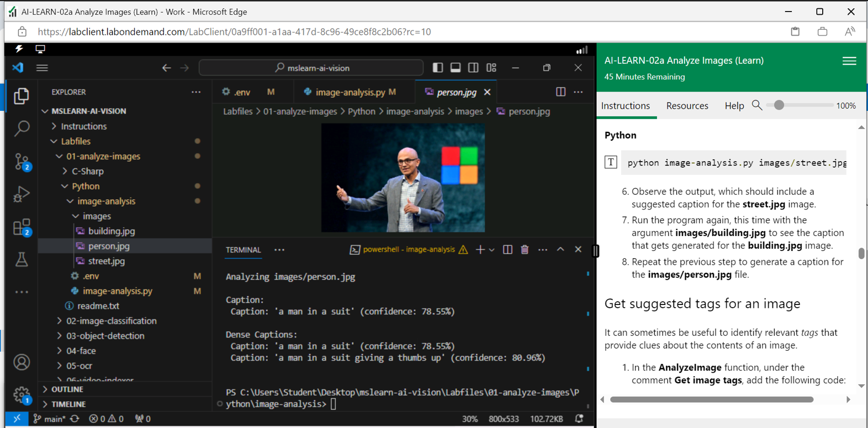This screenshot has width=868, height=428.
Task: Toggle the bottom panel layout icon
Action: [x=456, y=68]
